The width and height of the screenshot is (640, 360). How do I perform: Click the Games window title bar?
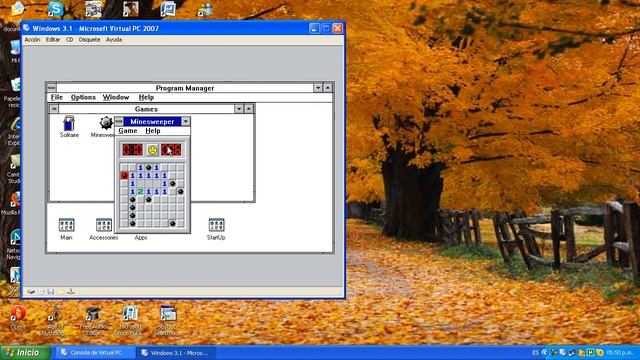(146, 109)
